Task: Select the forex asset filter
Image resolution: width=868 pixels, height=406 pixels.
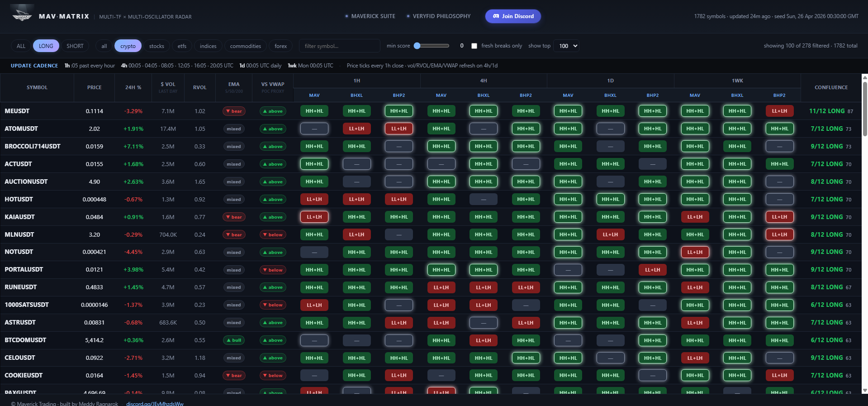Action: 281,46
